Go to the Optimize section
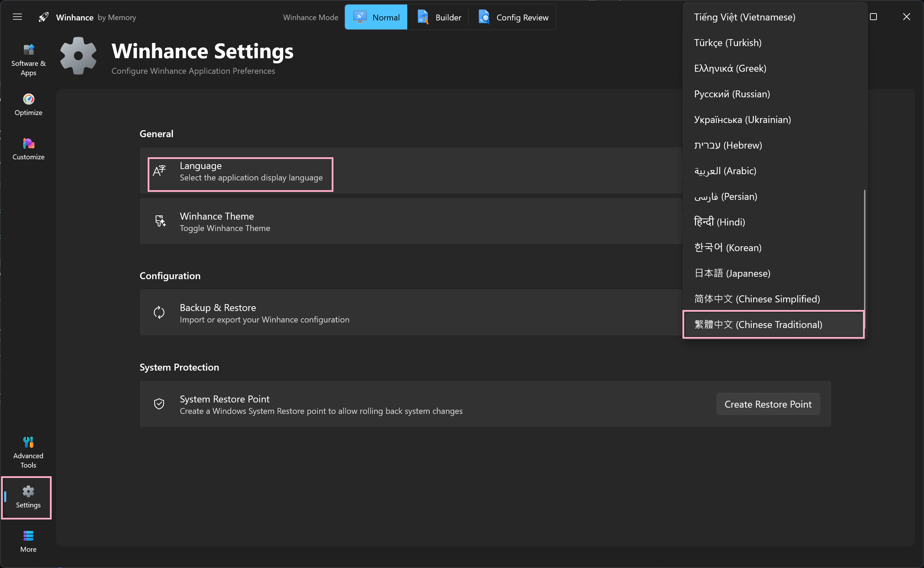This screenshot has height=568, width=924. (28, 105)
